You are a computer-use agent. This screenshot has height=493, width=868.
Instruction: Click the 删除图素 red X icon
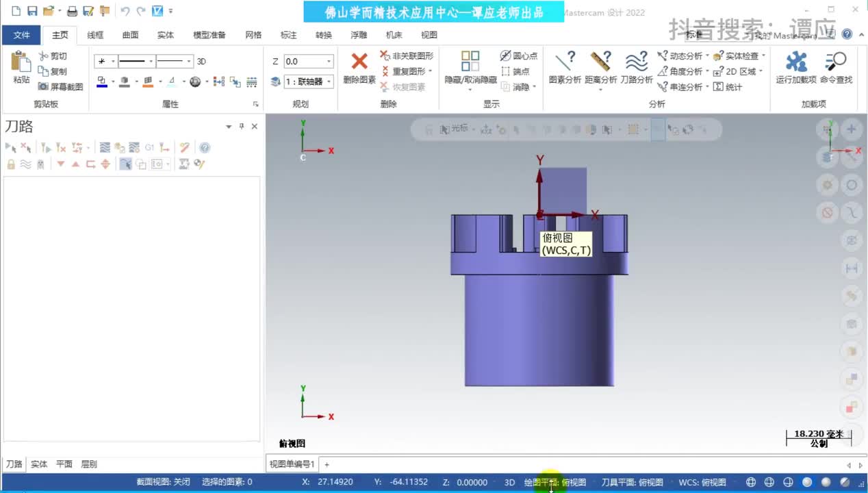tap(359, 62)
